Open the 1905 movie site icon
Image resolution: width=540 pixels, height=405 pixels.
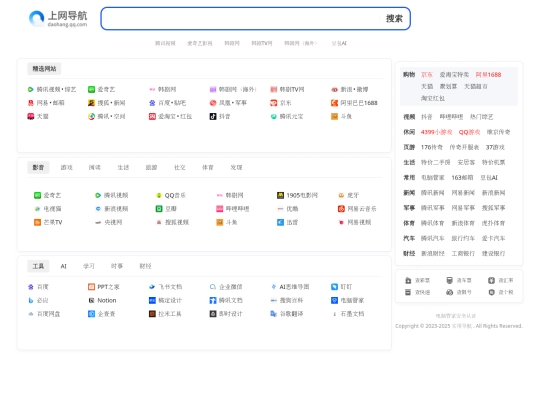click(x=280, y=195)
